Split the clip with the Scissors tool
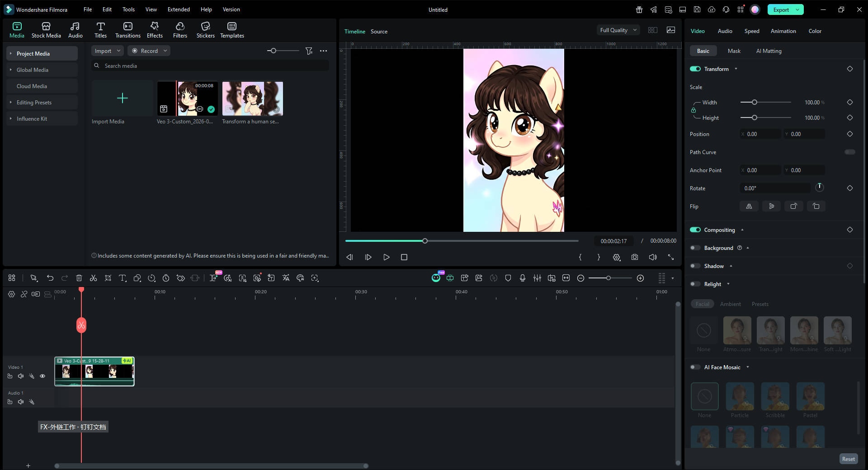The image size is (868, 470). (x=93, y=278)
